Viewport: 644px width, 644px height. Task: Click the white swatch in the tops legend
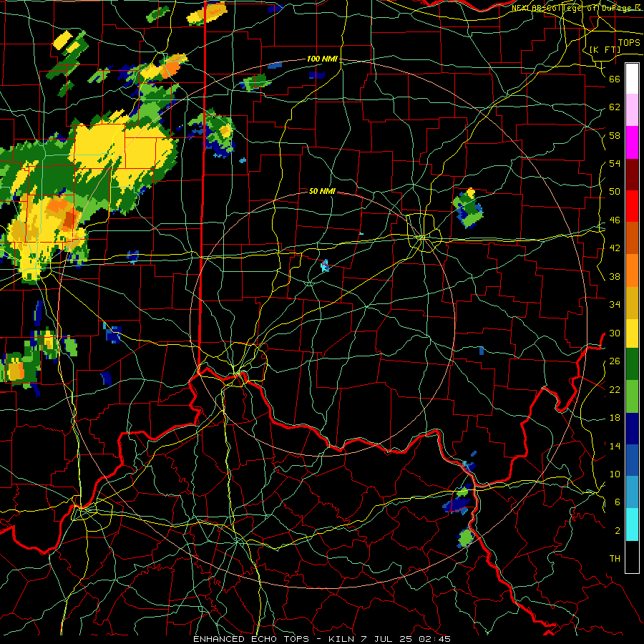632,79
